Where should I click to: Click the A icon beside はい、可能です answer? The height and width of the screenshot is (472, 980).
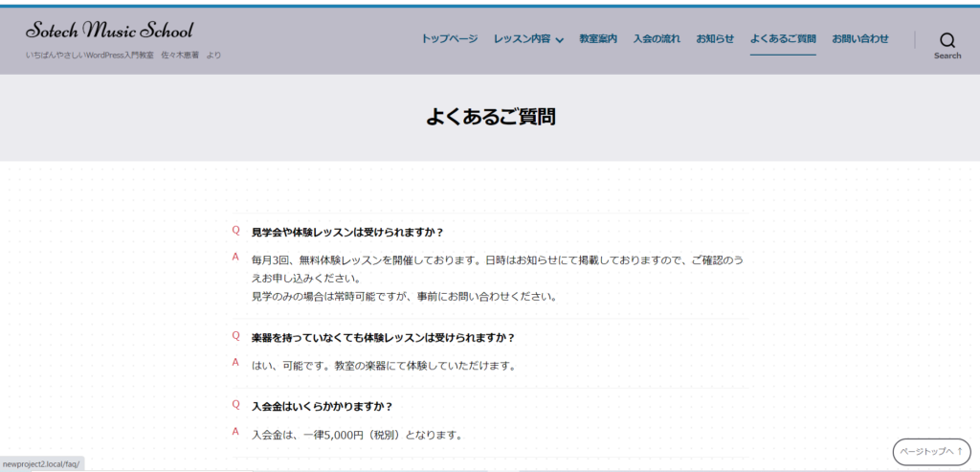click(x=235, y=363)
